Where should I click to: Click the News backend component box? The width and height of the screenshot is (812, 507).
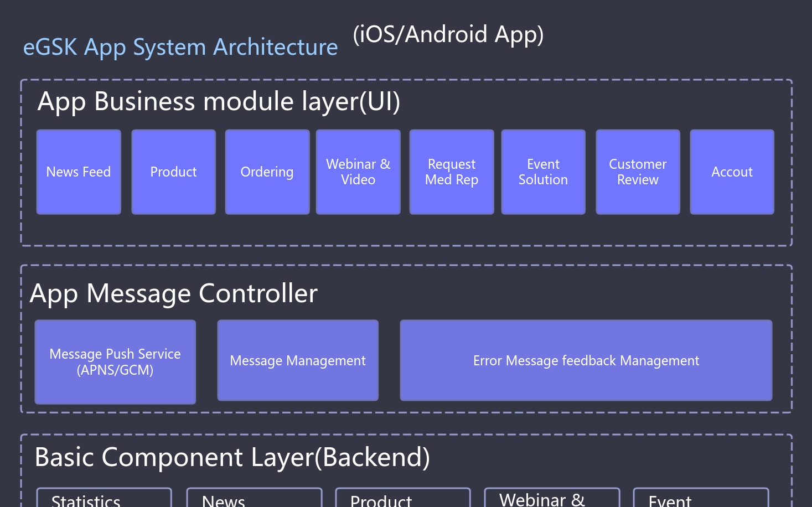pyautogui.click(x=254, y=499)
